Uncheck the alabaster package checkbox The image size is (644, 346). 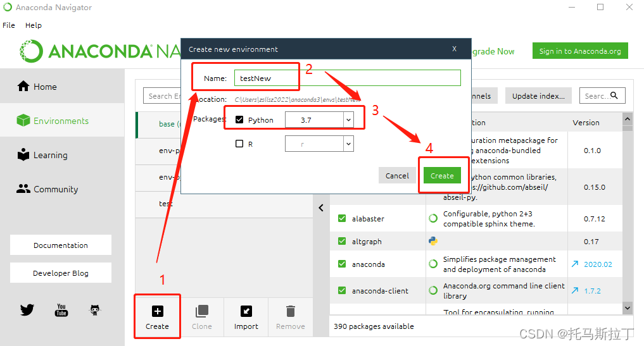coord(342,218)
